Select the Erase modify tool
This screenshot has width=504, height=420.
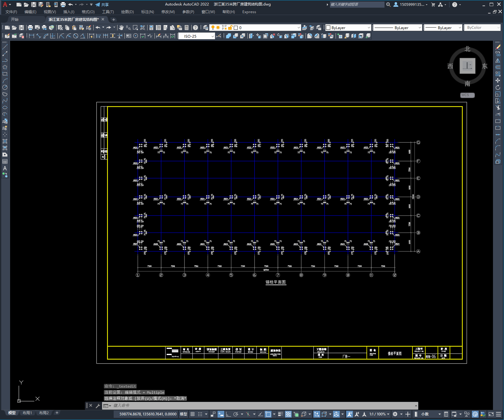pos(498,47)
